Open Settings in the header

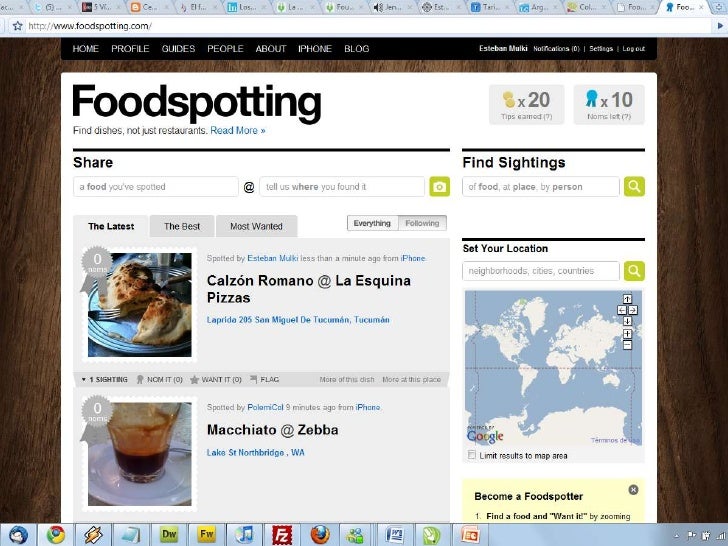coord(601,49)
